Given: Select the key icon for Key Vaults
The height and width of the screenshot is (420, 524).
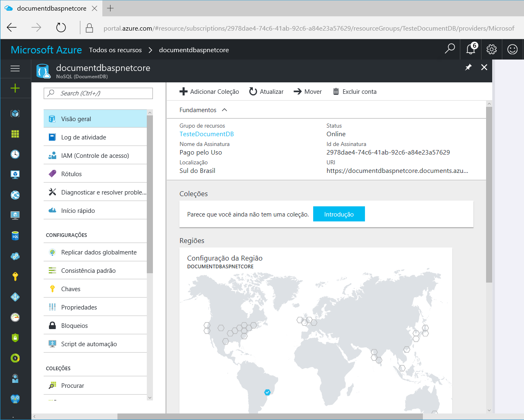Looking at the screenshot, I should 15,276.
